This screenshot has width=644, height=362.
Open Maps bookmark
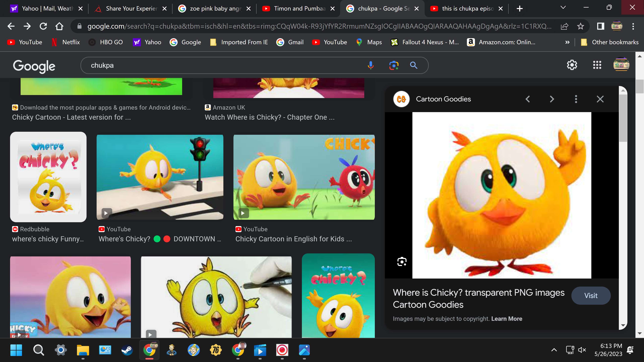[369, 42]
